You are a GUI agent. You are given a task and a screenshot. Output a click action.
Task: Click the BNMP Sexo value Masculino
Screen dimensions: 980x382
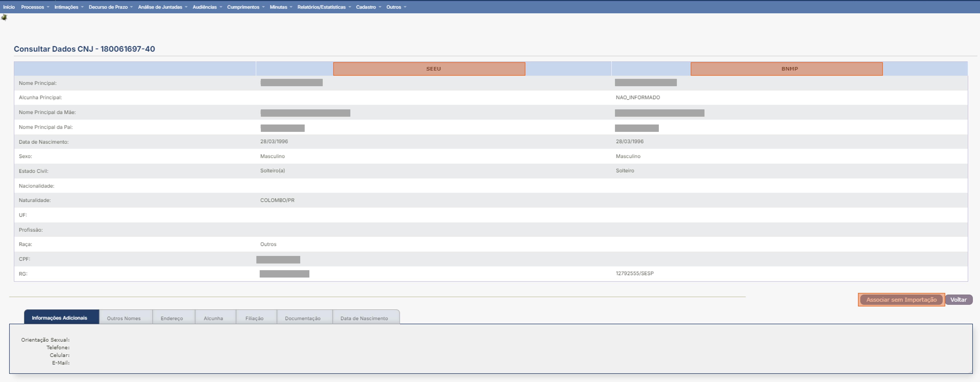click(x=628, y=156)
